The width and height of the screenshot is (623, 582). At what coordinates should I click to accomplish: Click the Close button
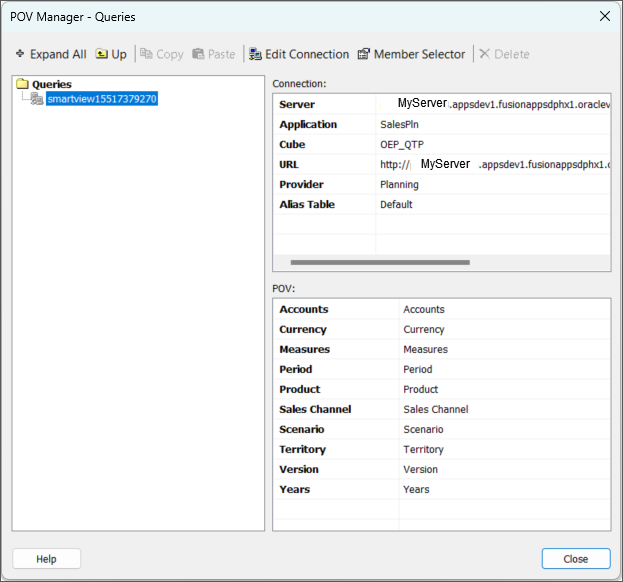576,559
